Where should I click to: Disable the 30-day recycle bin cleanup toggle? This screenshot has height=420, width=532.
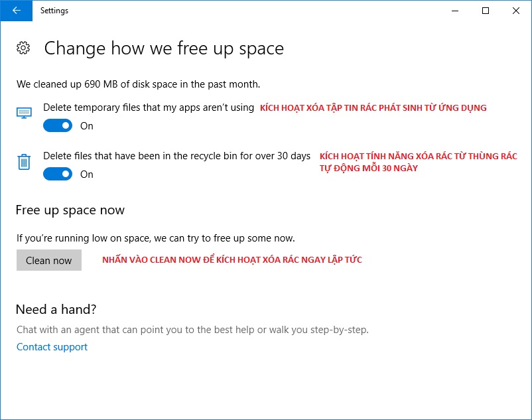coord(57,174)
